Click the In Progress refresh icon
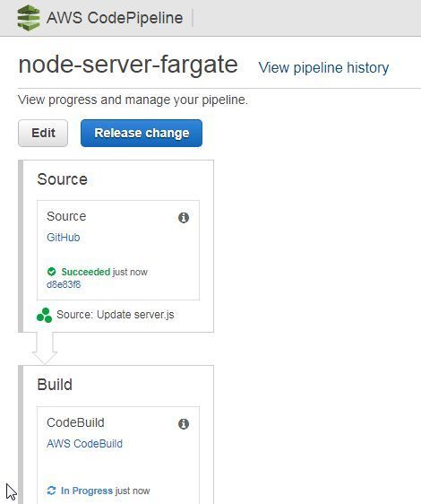Image resolution: width=421 pixels, height=504 pixels. [x=51, y=491]
